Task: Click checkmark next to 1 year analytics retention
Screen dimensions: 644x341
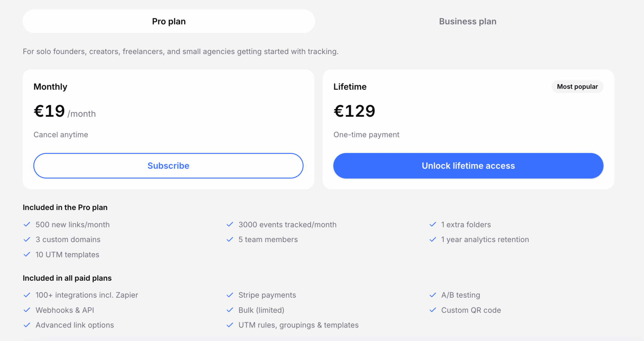Action: 433,240
